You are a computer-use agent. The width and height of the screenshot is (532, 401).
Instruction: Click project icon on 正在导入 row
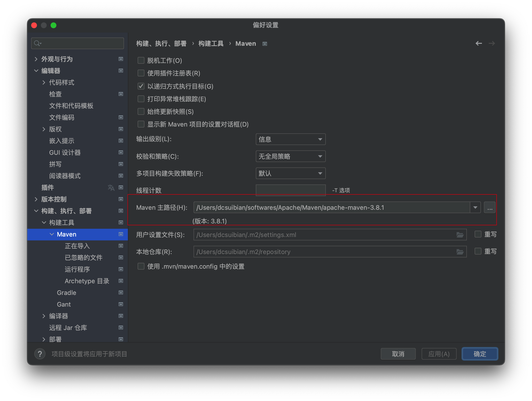click(x=121, y=246)
